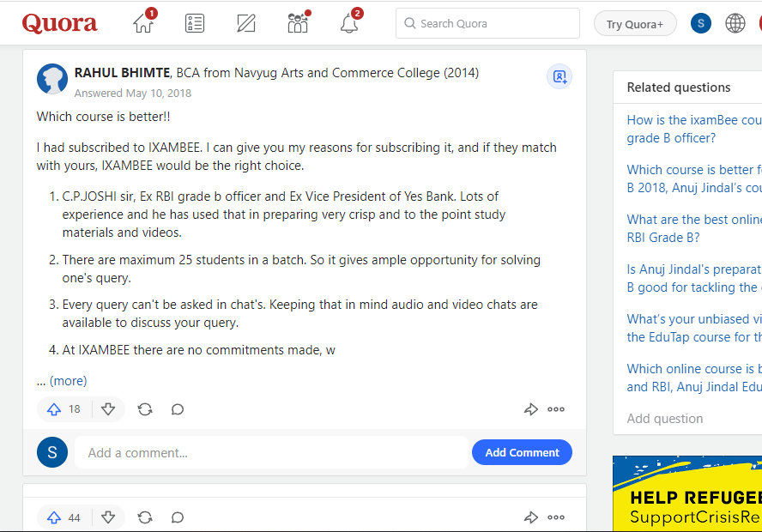Screen dimensions: 762x532
Task: Open more options on the 44-upvote answer
Action: click(556, 518)
